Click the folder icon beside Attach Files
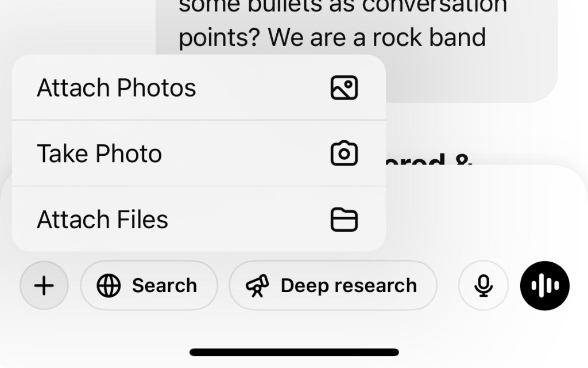The height and width of the screenshot is (368, 588). [345, 219]
